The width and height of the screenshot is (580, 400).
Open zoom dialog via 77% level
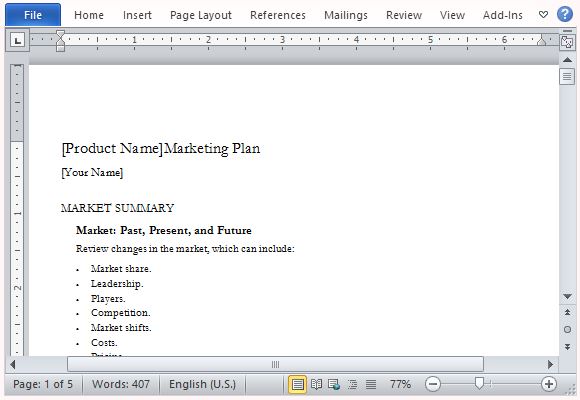[400, 384]
